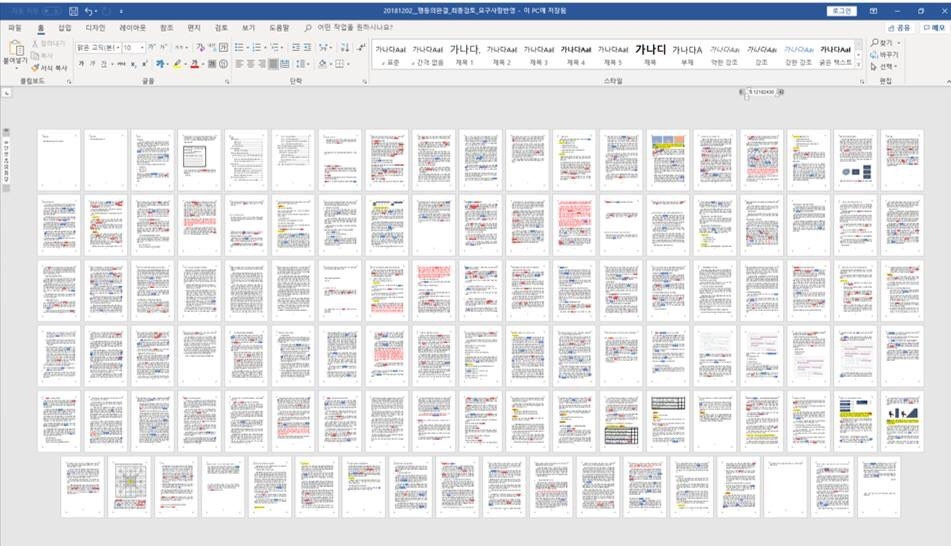Screen dimensions: 951x546
Task: Decrease paragraph indent
Action: point(295,47)
